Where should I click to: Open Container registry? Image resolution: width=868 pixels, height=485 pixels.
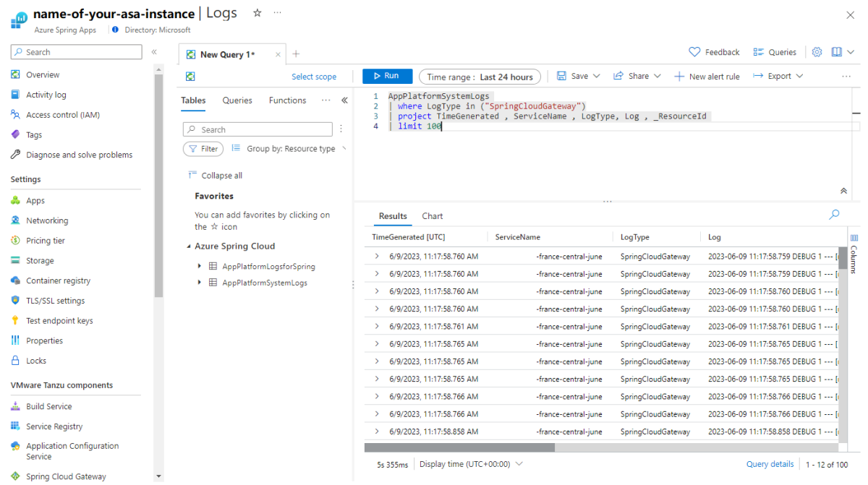point(59,280)
